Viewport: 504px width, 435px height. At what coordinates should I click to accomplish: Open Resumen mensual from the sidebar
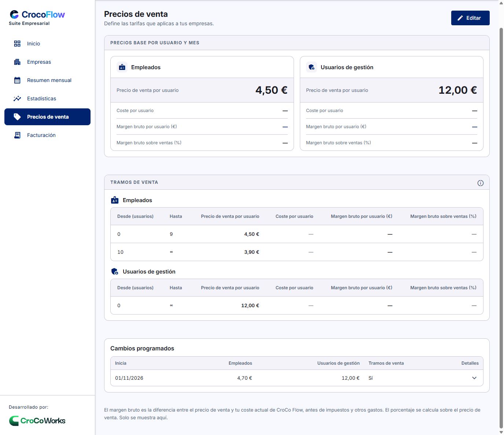click(47, 80)
